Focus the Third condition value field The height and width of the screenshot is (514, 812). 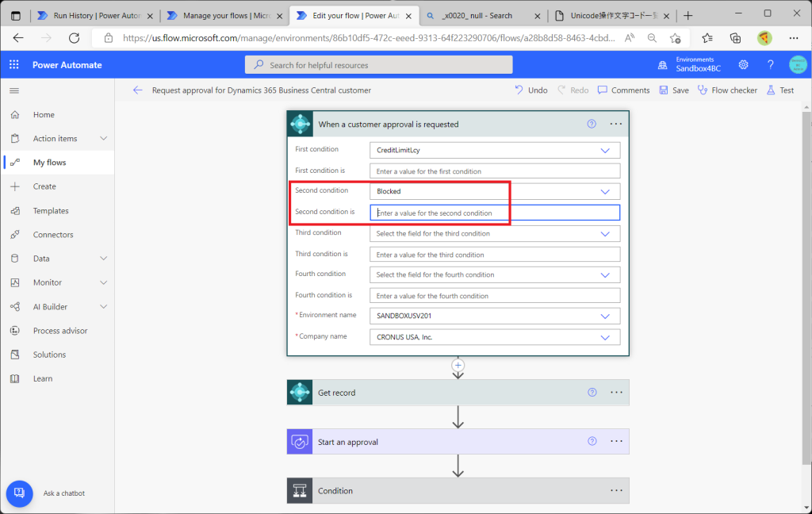[x=495, y=255]
